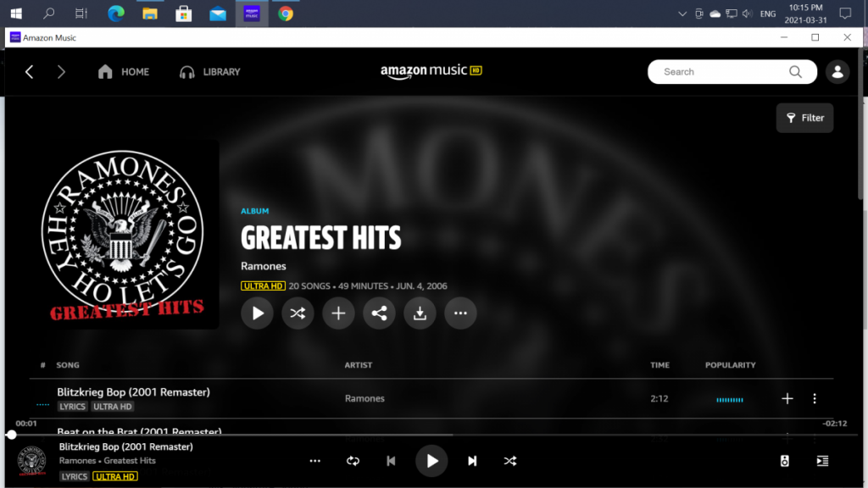Select Blitzkrieg Bop (2001 Remaster) song row

tap(431, 398)
